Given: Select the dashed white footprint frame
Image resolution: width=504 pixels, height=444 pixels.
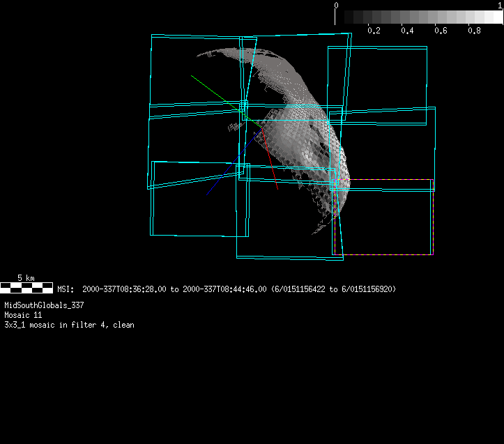Looking at the screenshot, I should coord(432,216).
